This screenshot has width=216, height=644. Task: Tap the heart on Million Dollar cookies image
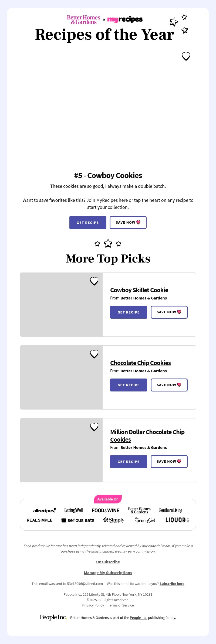coord(94,427)
